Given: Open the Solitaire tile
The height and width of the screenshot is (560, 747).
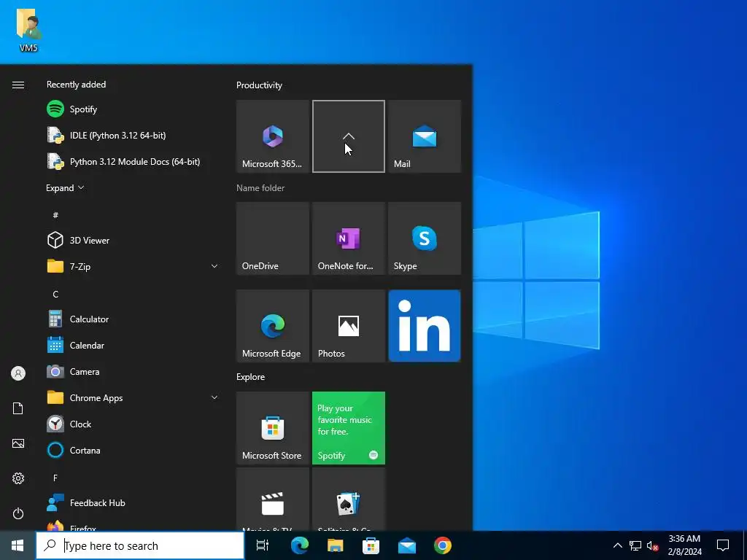Looking at the screenshot, I should (x=349, y=499).
